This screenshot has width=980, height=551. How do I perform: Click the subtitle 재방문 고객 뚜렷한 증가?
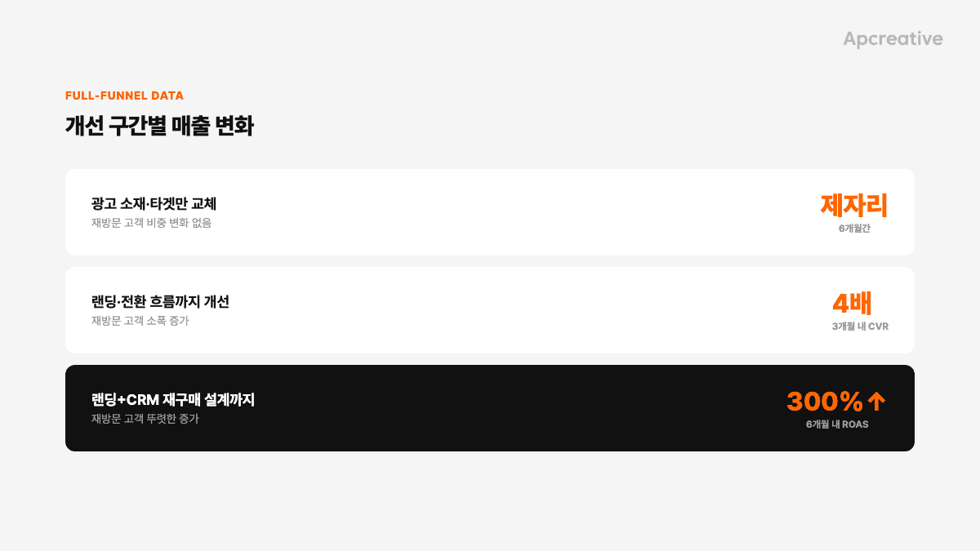[145, 419]
